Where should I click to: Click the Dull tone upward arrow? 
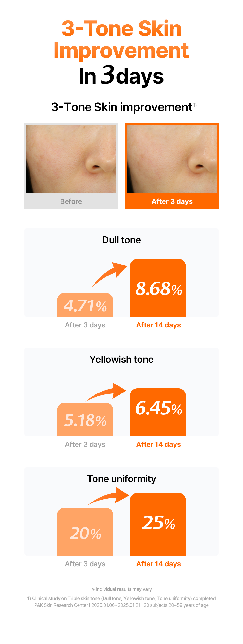coord(109,275)
